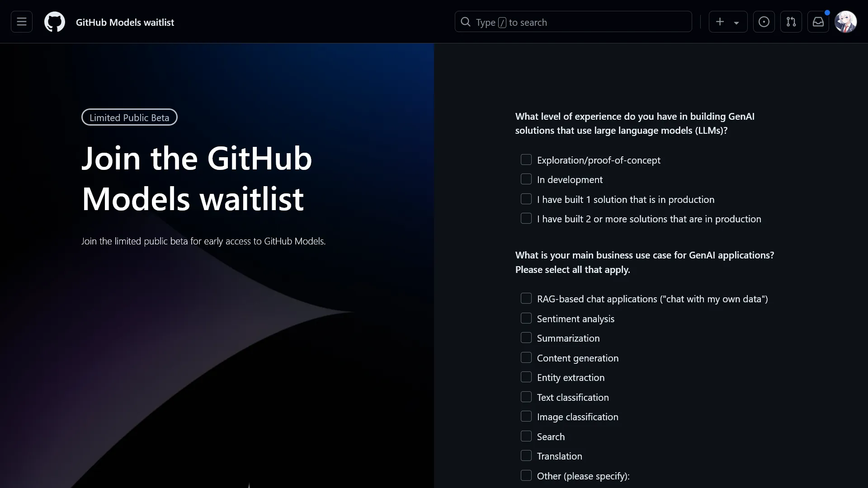Open the hamburger menu icon
Screen dimensions: 868x488
click(x=21, y=22)
